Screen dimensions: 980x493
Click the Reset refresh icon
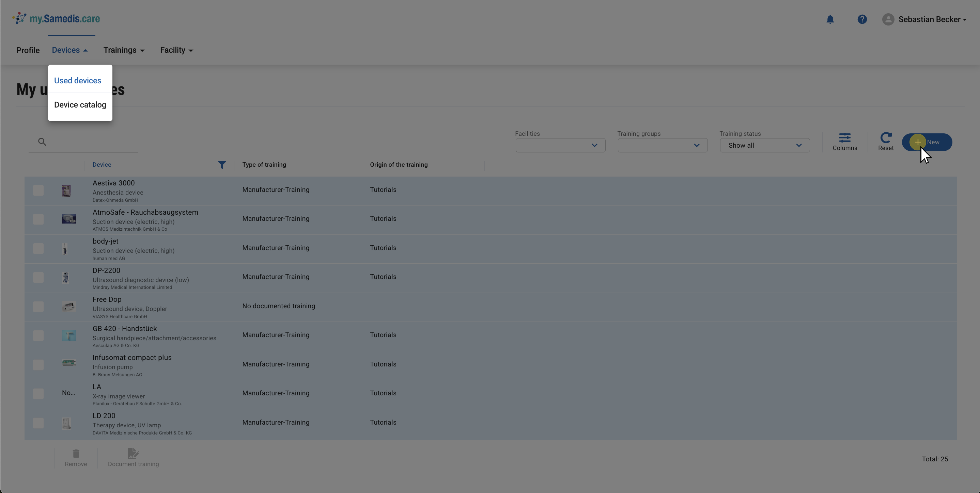886,142
